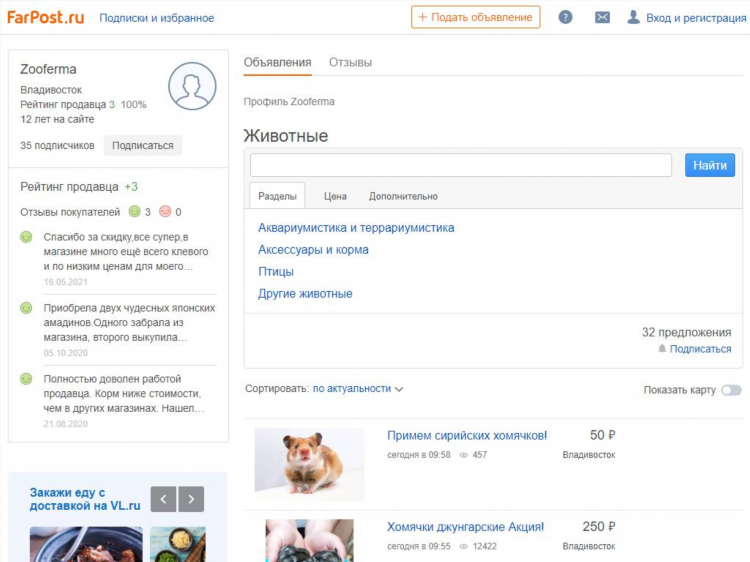The height and width of the screenshot is (562, 750).
Task: Click the 35 подписчиков text
Action: (x=57, y=145)
